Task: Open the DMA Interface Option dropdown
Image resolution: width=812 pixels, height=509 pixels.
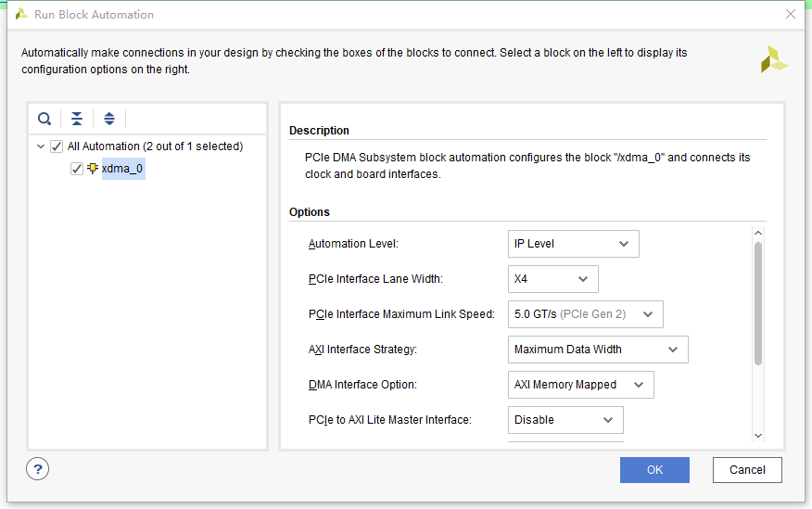Action: click(580, 385)
